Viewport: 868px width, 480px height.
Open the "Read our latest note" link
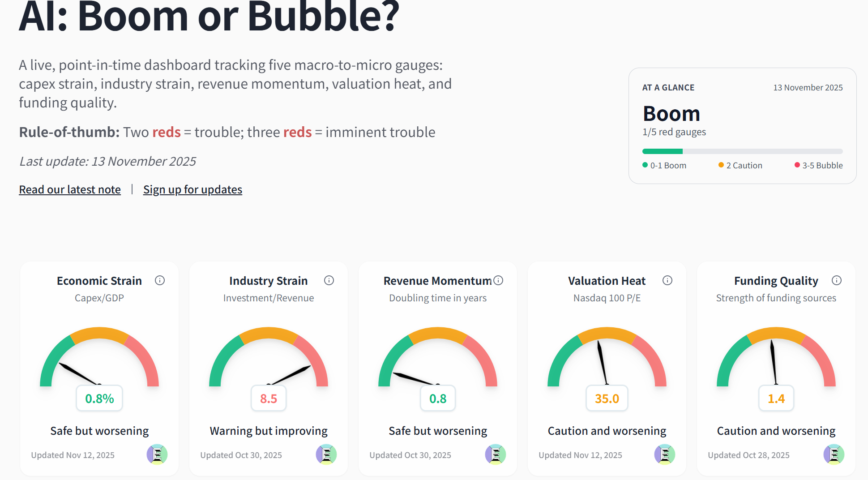coord(70,189)
